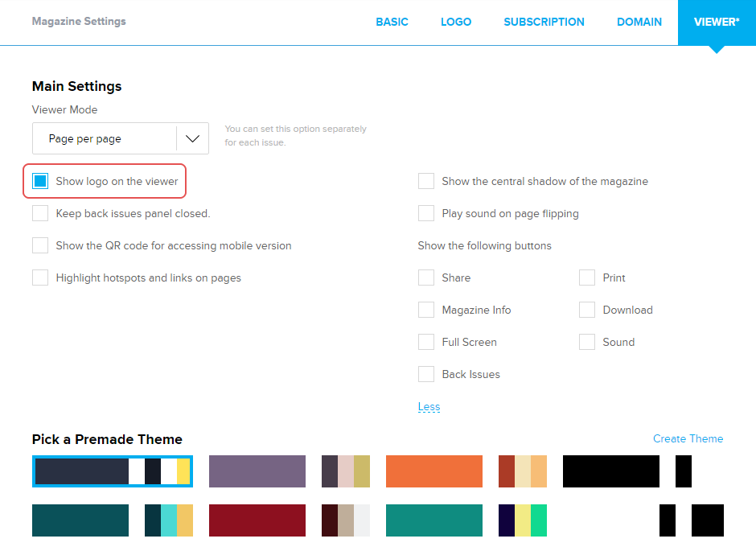Toggle central shadow of the magazine
Image resolution: width=756 pixels, height=551 pixels.
point(426,181)
